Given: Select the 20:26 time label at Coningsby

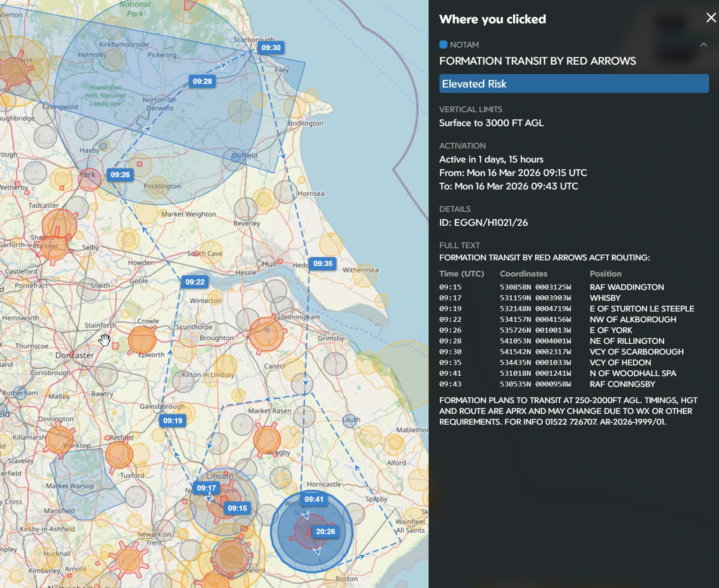Looking at the screenshot, I should coord(325,531).
